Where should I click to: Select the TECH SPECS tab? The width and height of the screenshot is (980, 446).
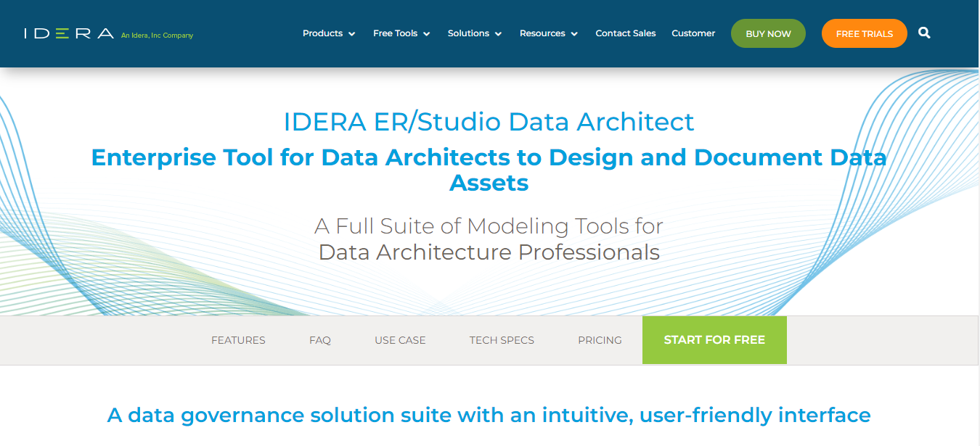pos(502,339)
